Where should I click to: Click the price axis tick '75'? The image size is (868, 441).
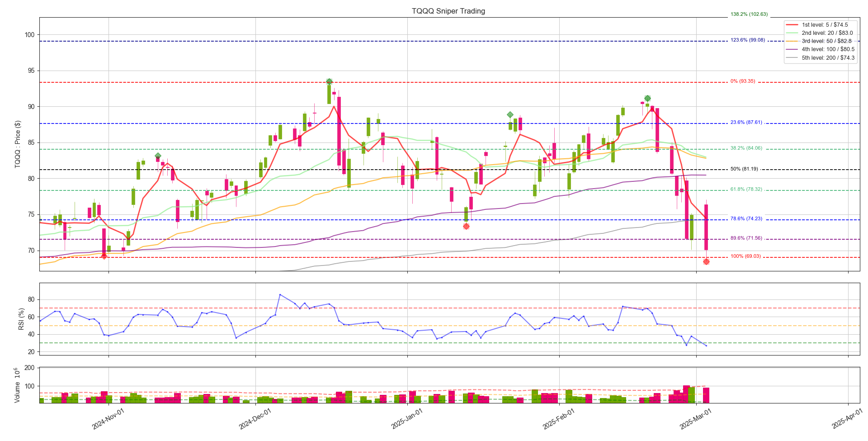tap(32, 215)
